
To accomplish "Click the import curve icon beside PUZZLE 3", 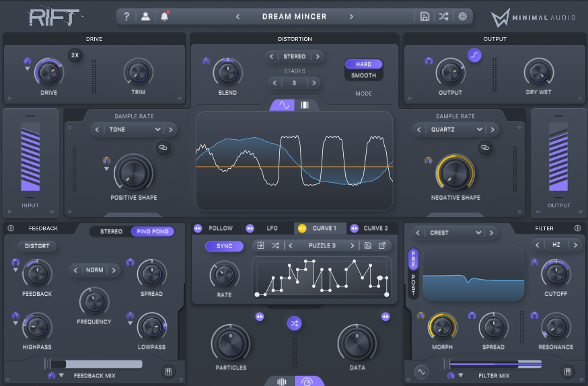I will click(x=260, y=245).
